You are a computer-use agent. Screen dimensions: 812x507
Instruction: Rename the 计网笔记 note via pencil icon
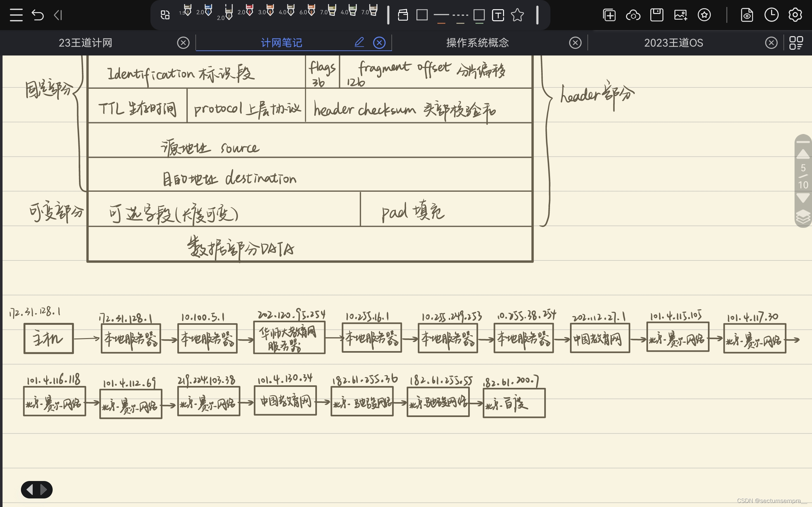(x=359, y=42)
